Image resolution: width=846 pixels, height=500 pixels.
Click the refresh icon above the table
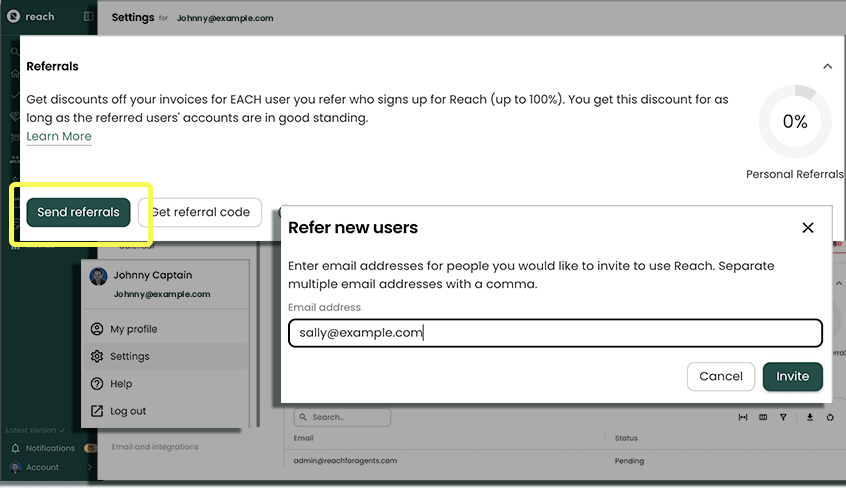pyautogui.click(x=830, y=417)
